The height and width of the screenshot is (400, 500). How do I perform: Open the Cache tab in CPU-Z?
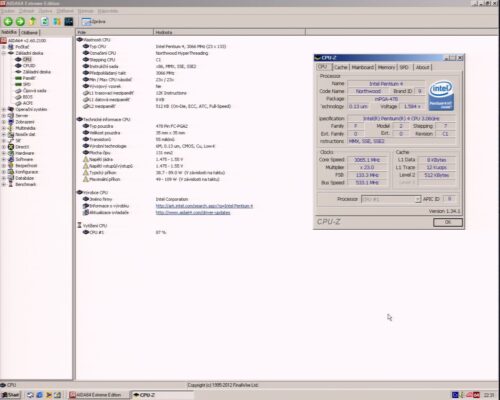(341, 67)
